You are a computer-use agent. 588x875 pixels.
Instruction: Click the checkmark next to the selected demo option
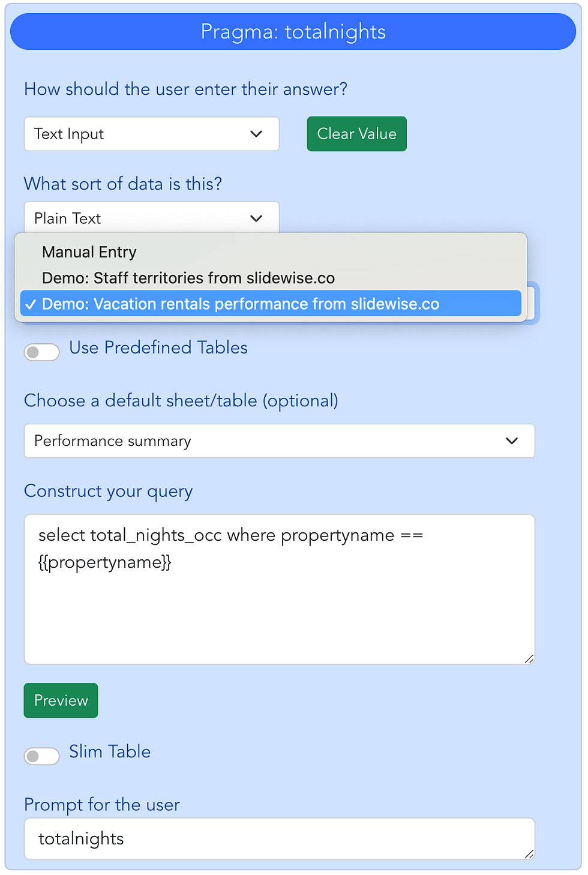tap(32, 304)
